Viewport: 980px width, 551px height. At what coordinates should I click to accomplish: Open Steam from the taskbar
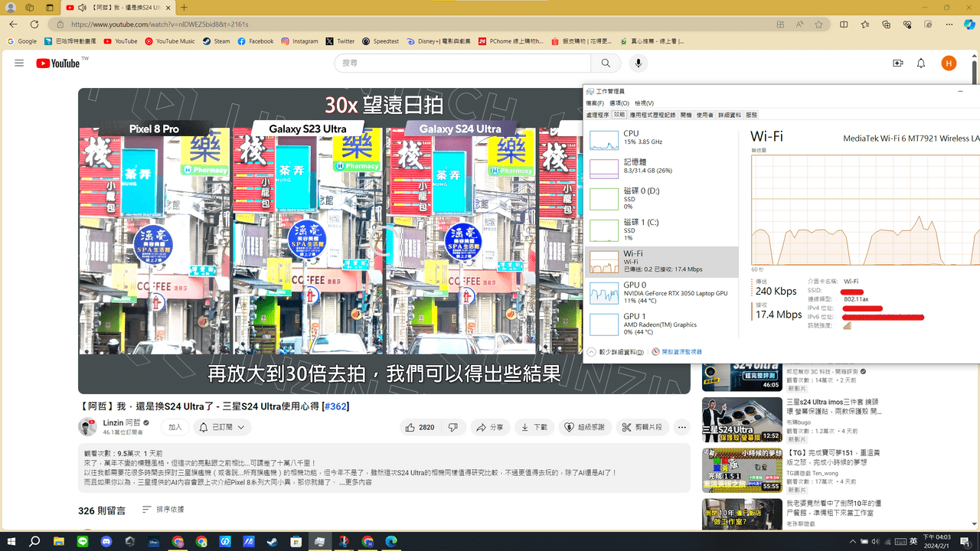coord(273,541)
